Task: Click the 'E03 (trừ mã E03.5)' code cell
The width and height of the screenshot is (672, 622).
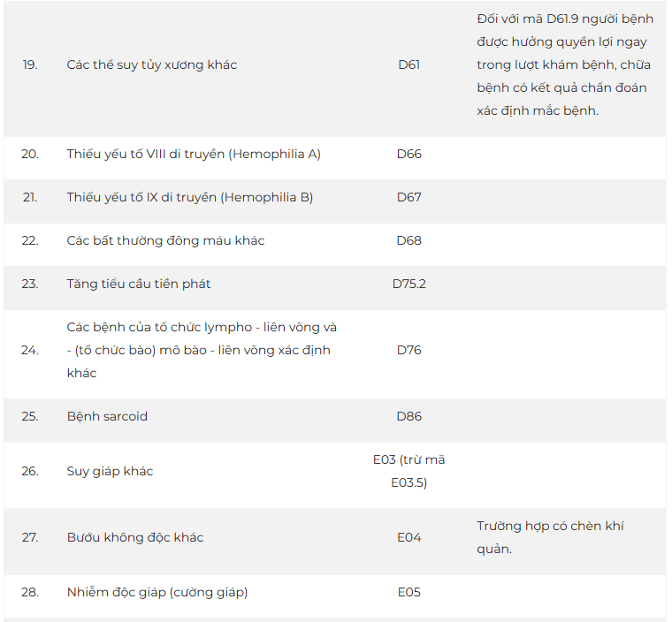Action: pyautogui.click(x=409, y=471)
